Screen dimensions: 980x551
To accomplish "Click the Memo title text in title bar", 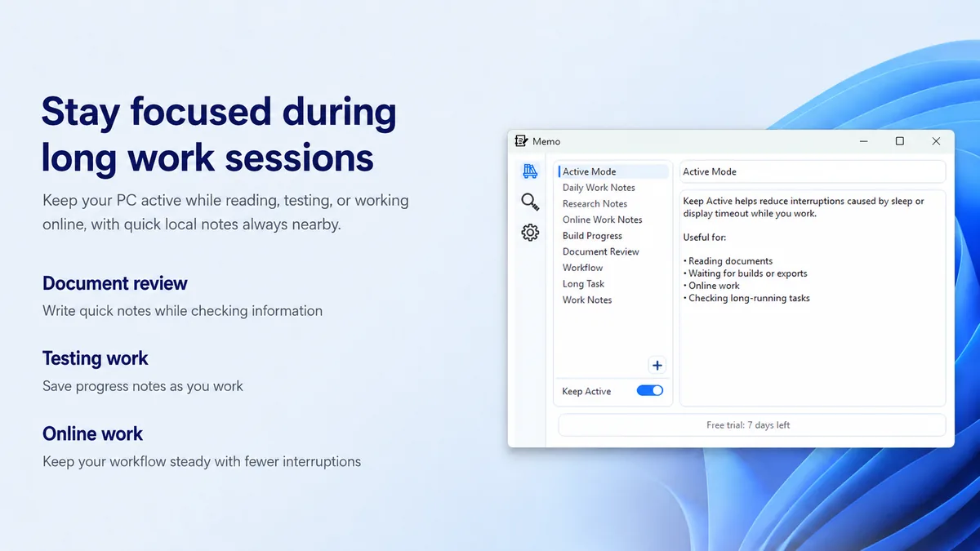I will click(x=546, y=141).
